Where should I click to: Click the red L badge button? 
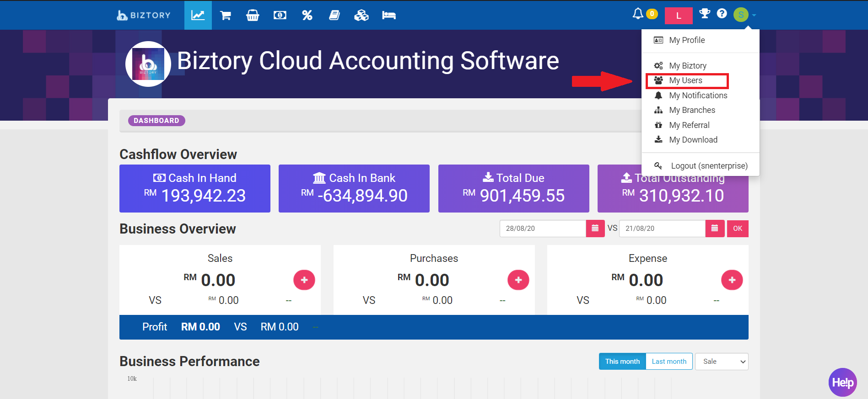pyautogui.click(x=679, y=16)
